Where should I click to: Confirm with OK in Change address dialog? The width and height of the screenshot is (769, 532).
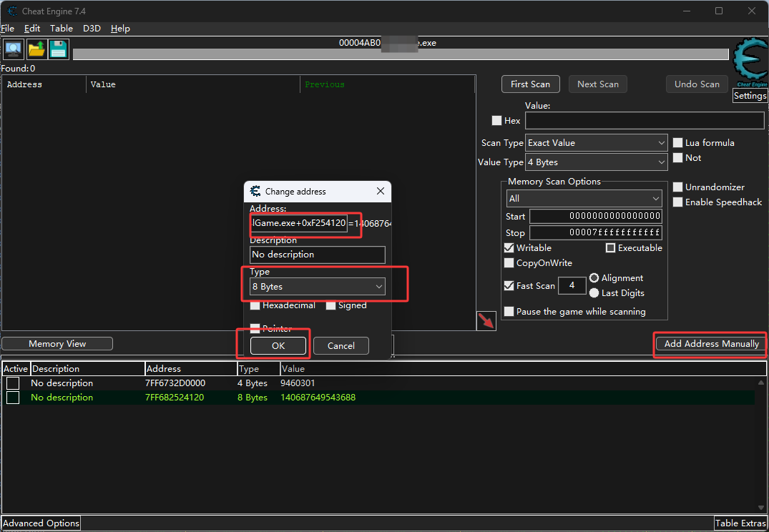(x=278, y=345)
